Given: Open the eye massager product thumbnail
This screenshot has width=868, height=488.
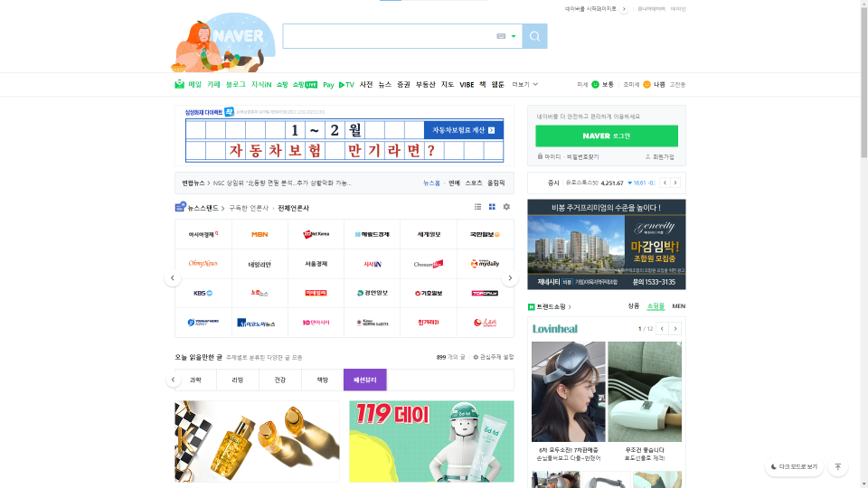Looking at the screenshot, I should pyautogui.click(x=569, y=391).
